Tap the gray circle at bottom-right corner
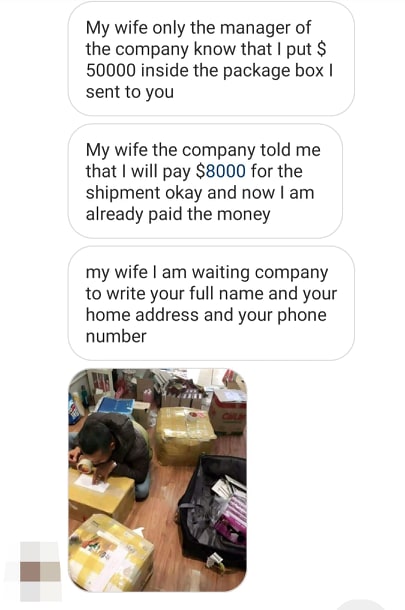 pos(360,605)
